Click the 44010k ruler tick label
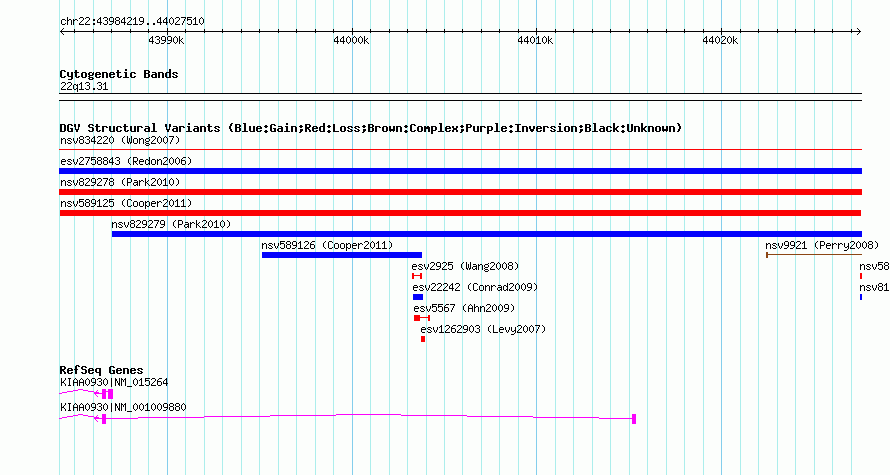890x475 pixels. (535, 40)
